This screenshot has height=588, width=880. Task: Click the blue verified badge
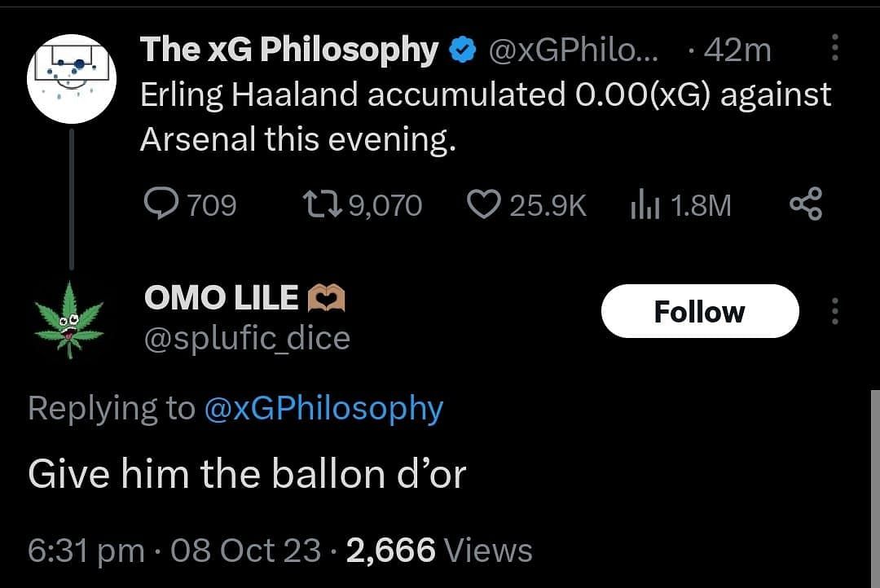coord(463,50)
